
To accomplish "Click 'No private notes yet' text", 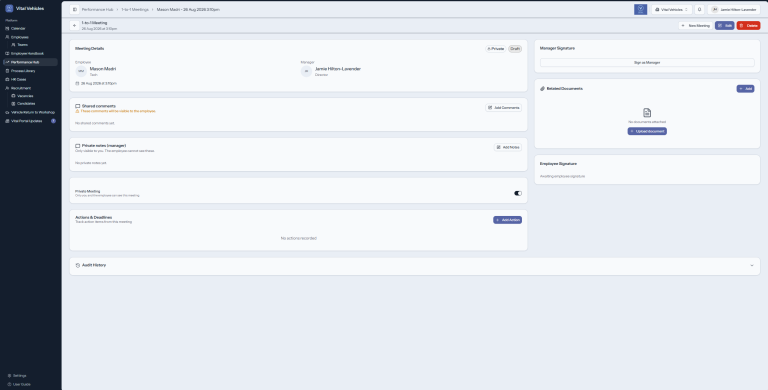I will click(x=91, y=163).
